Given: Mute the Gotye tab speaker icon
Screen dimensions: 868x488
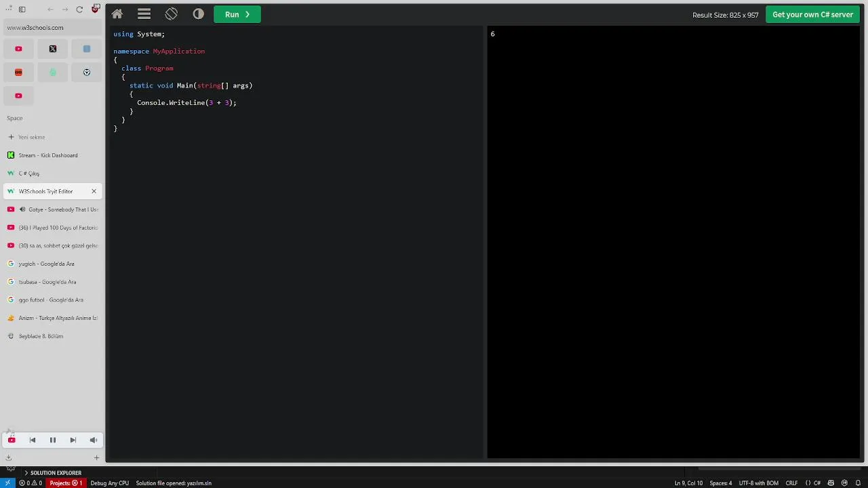Looking at the screenshot, I should coord(22,209).
